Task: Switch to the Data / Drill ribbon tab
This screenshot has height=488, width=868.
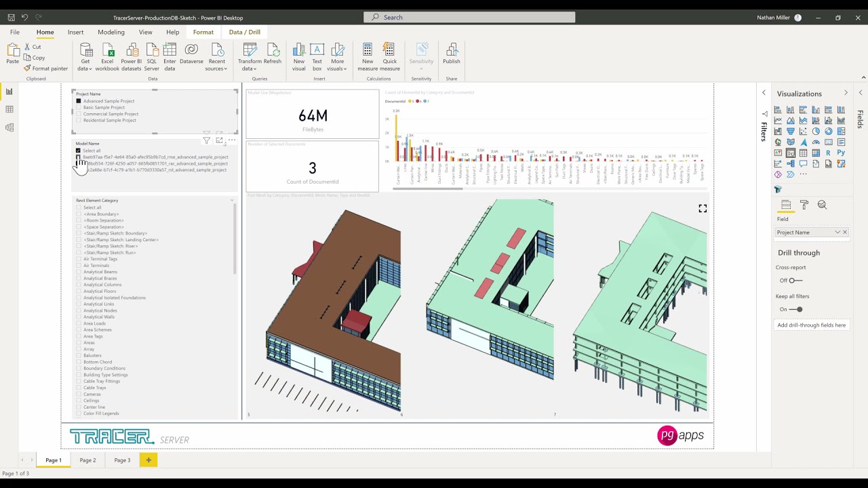Action: (244, 32)
